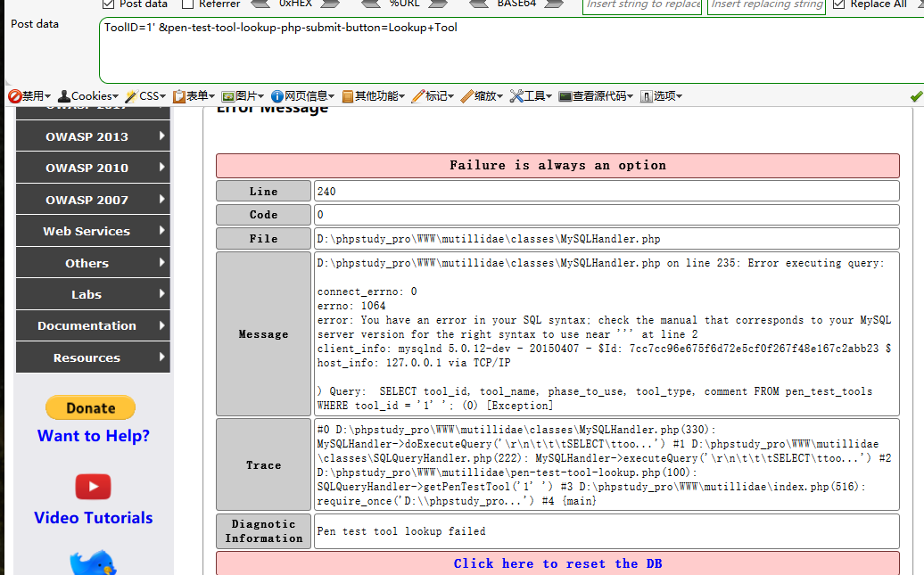The width and height of the screenshot is (924, 575).
Task: Click the right arrow beside %URL
Action: 439,4
